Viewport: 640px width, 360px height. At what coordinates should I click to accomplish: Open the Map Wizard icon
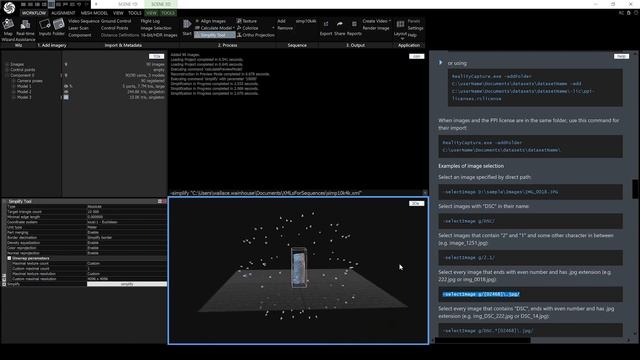(8, 25)
